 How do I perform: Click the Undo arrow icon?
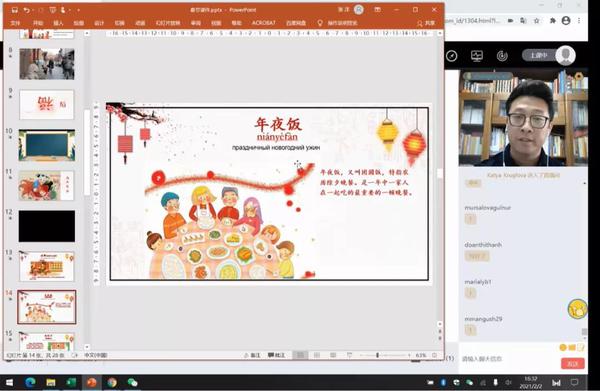pyautogui.click(x=26, y=10)
